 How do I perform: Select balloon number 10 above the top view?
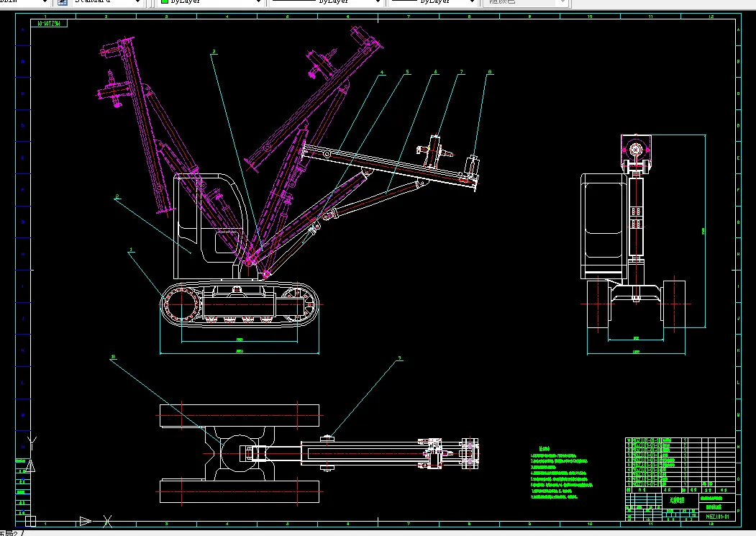tap(114, 357)
